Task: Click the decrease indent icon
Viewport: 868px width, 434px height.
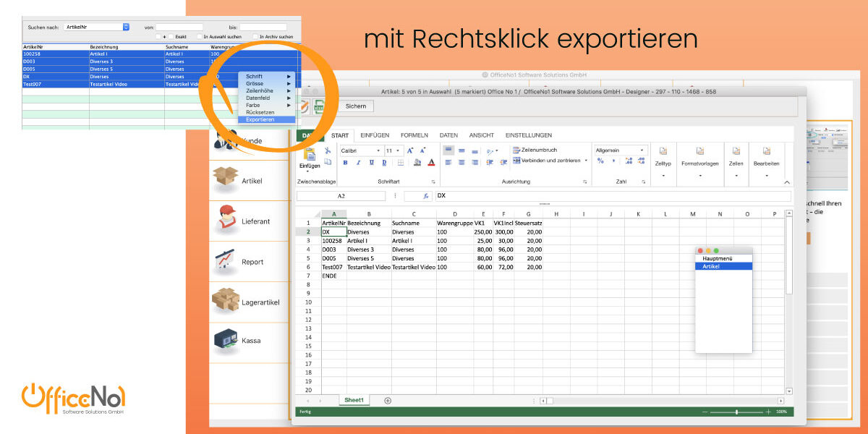Action: click(490, 163)
